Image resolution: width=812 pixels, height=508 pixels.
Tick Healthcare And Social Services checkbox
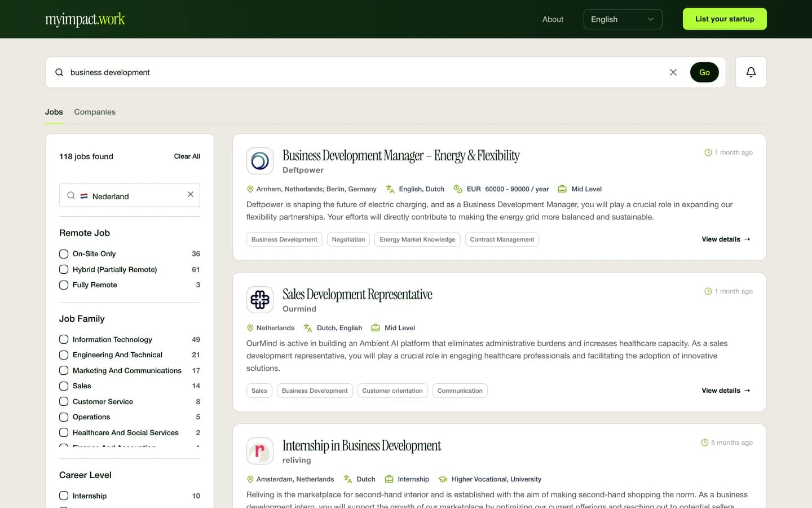64,432
